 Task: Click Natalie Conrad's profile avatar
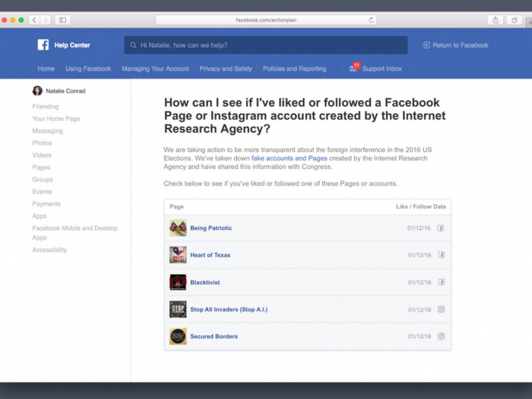[37, 91]
